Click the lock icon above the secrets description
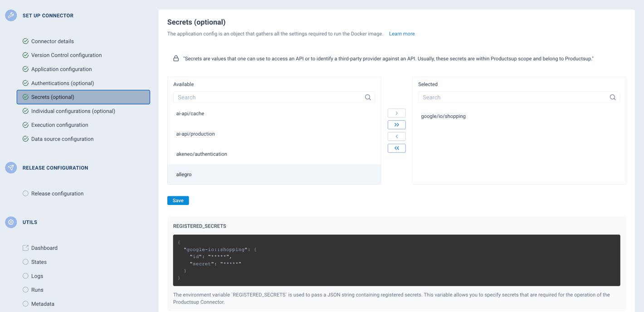This screenshot has height=312, width=644. click(176, 58)
